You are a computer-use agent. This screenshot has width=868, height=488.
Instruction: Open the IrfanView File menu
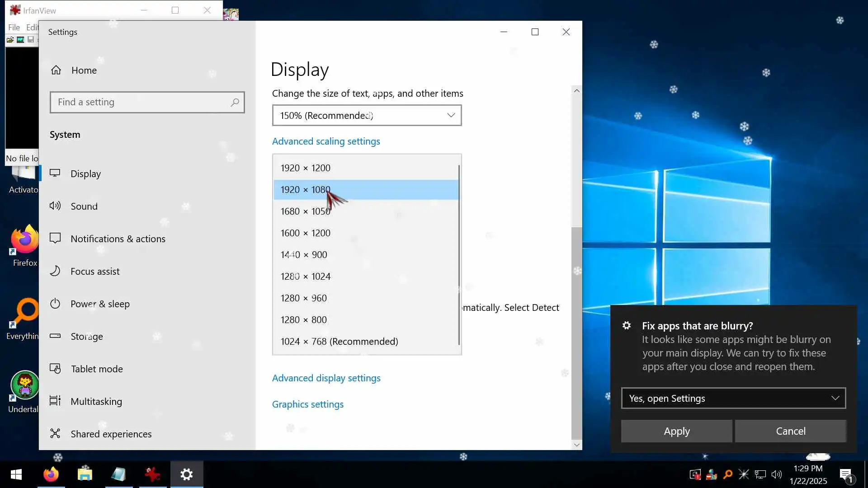(x=14, y=27)
